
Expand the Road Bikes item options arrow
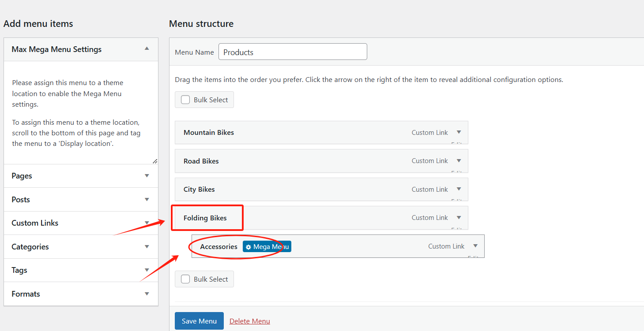coord(459,161)
